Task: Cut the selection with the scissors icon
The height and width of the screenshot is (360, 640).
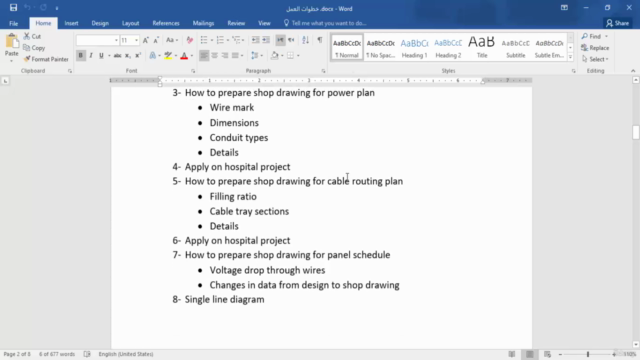Action: pos(27,36)
